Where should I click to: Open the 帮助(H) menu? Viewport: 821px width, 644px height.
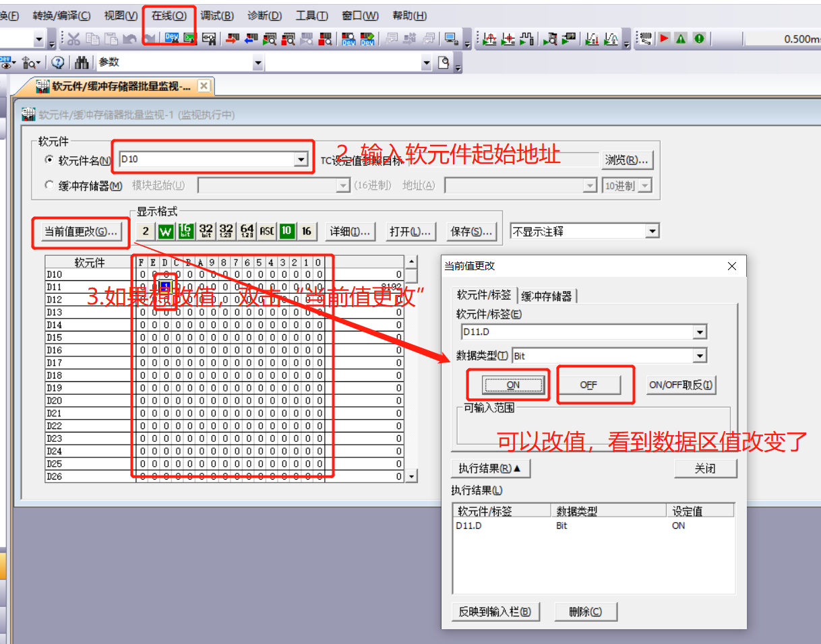[x=410, y=15]
